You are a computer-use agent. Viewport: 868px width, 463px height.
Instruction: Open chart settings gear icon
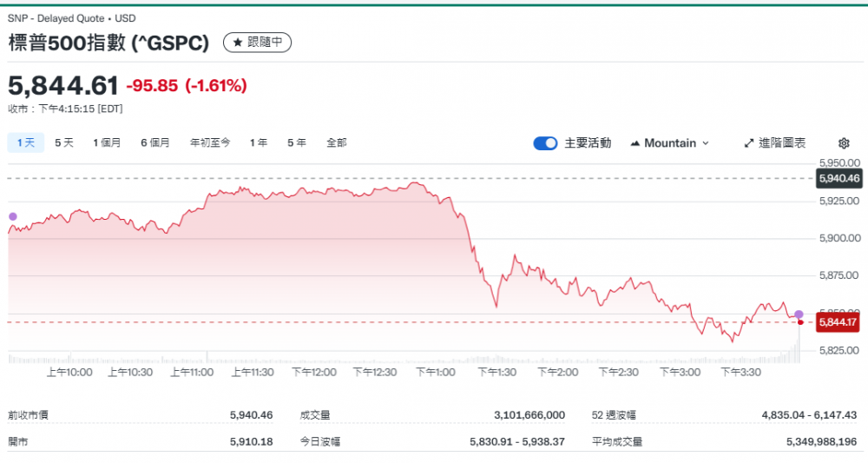tap(844, 143)
